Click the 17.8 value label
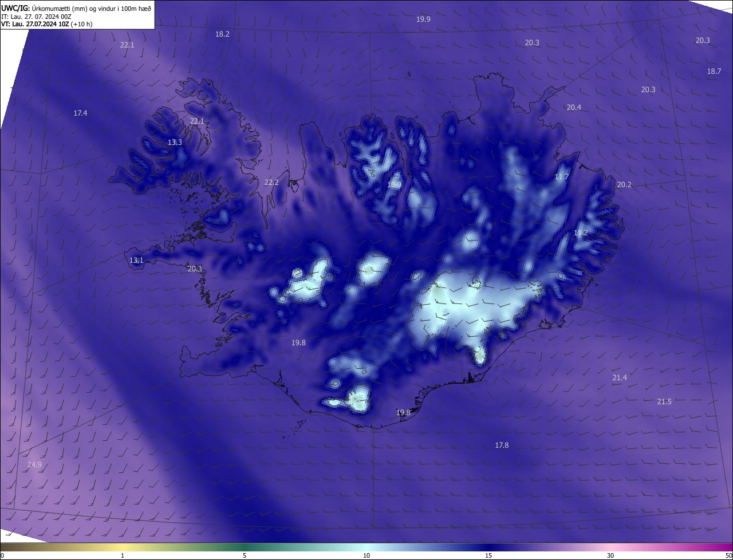The width and height of the screenshot is (733, 560). 502,445
